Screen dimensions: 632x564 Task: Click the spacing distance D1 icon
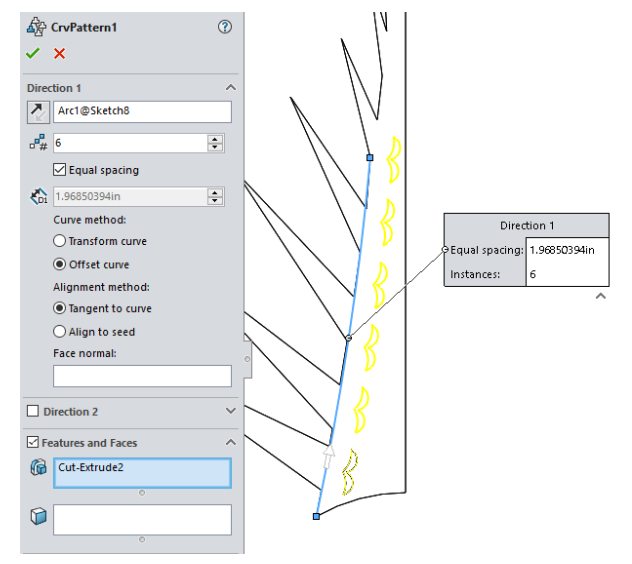click(x=38, y=197)
